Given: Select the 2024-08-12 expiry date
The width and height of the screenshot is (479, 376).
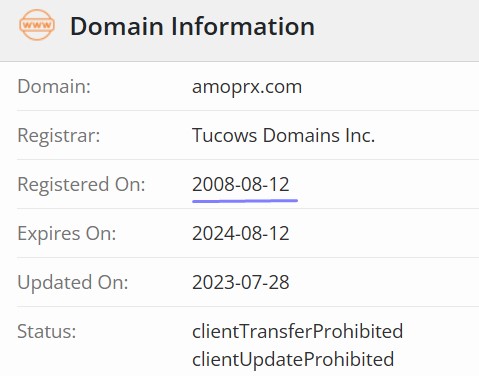Looking at the screenshot, I should pyautogui.click(x=241, y=233).
